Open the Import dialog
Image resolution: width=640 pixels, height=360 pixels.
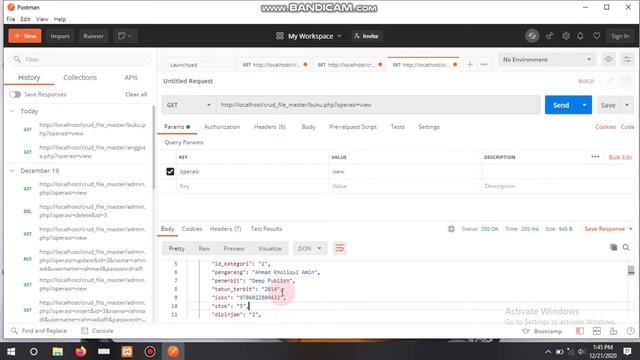point(60,36)
